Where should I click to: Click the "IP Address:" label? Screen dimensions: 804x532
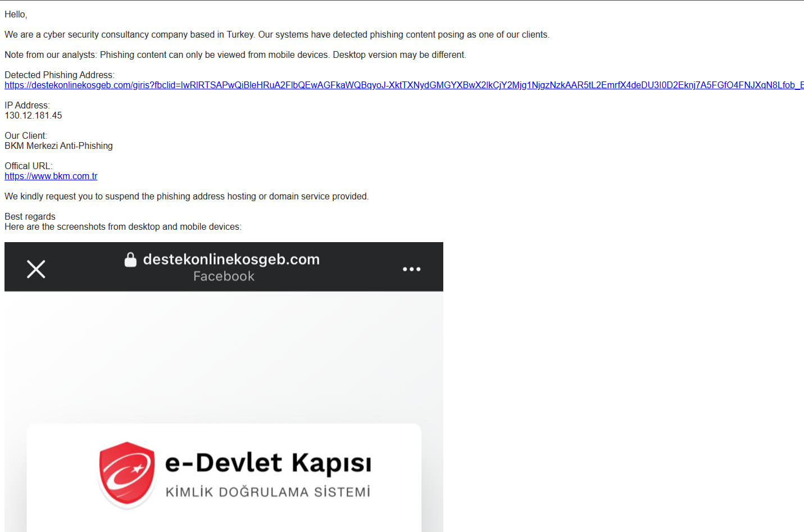27,106
